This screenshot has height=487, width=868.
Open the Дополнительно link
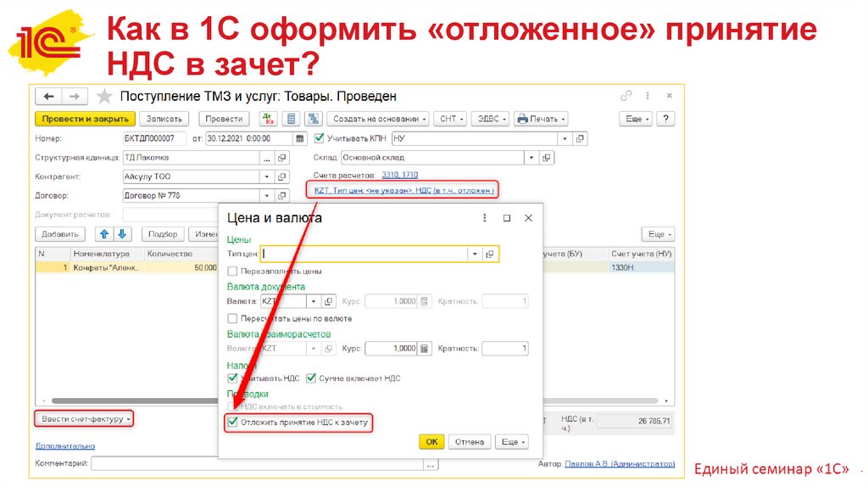(64, 445)
